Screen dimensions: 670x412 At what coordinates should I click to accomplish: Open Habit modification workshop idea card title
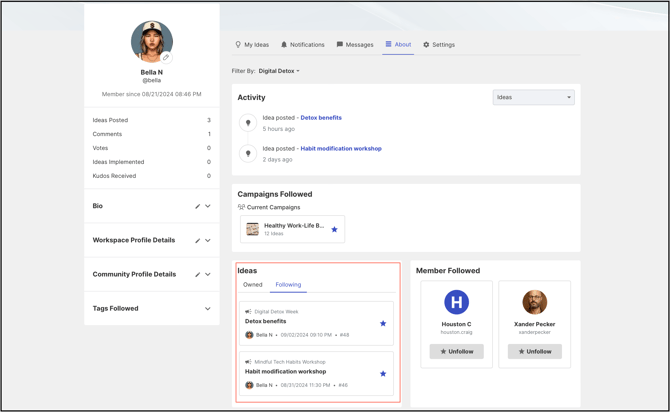click(x=285, y=371)
